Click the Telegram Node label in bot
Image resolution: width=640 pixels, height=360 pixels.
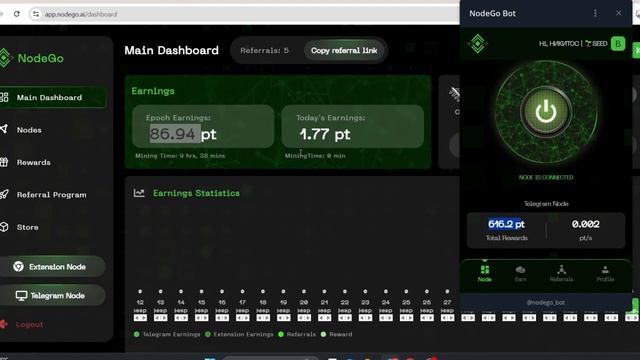point(546,204)
